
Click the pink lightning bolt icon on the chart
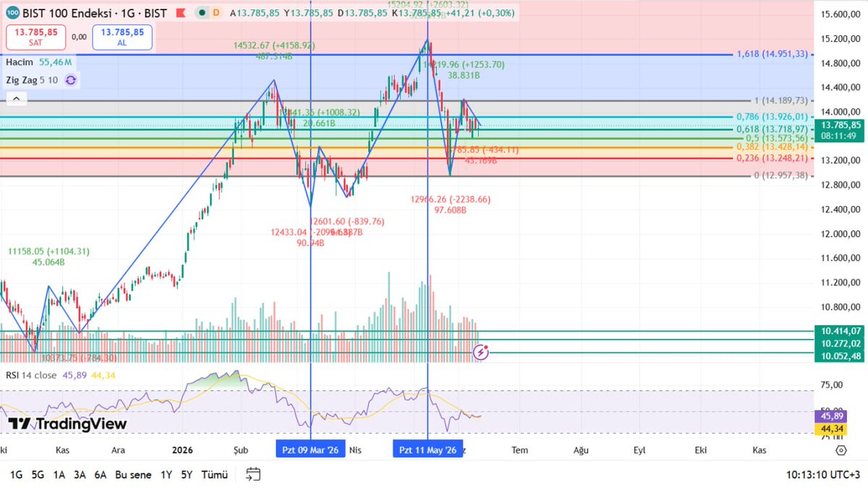(482, 352)
